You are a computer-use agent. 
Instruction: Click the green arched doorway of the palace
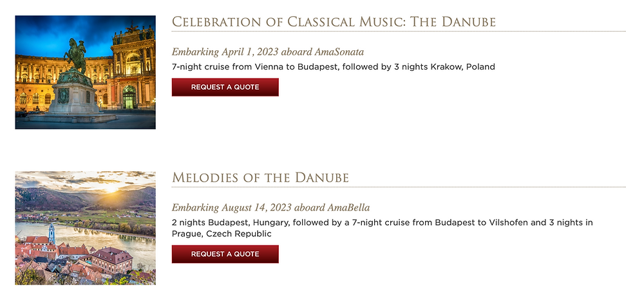pyautogui.click(x=129, y=97)
